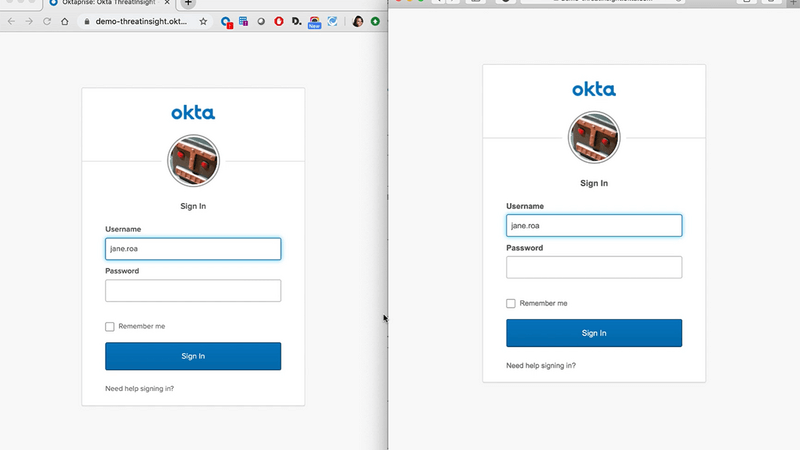
Task: Click the Chrome forward navigation arrow
Action: (x=28, y=21)
